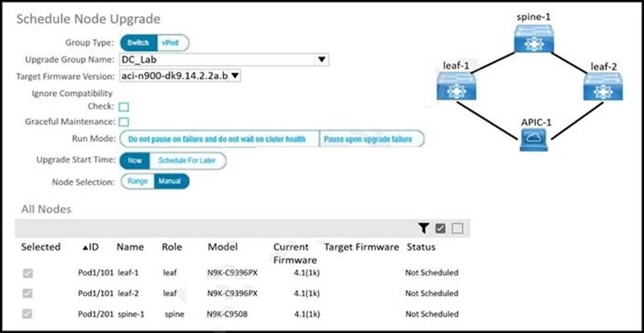Click the filter funnel icon above table
This screenshot has height=333, width=644.
424,229
